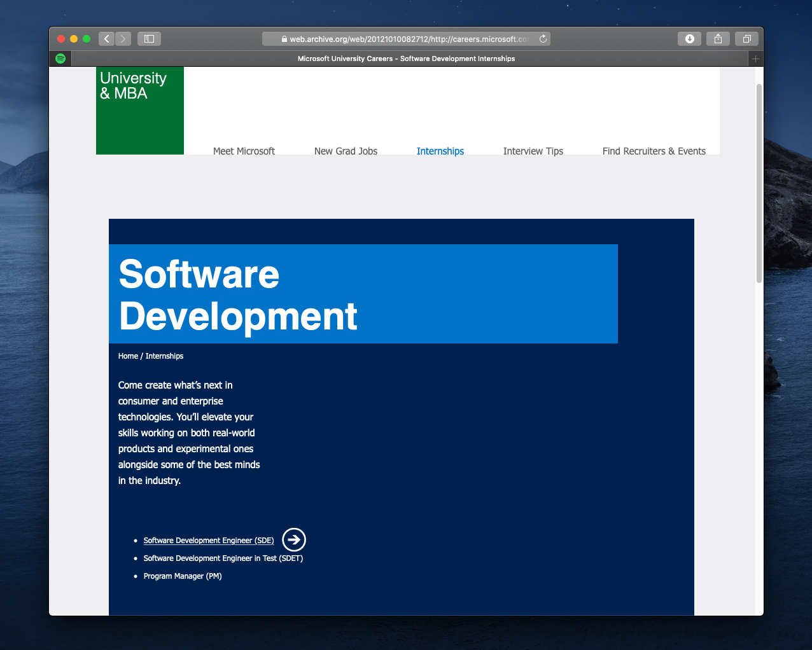Open Safari downloads list
This screenshot has height=650, width=812.
690,39
